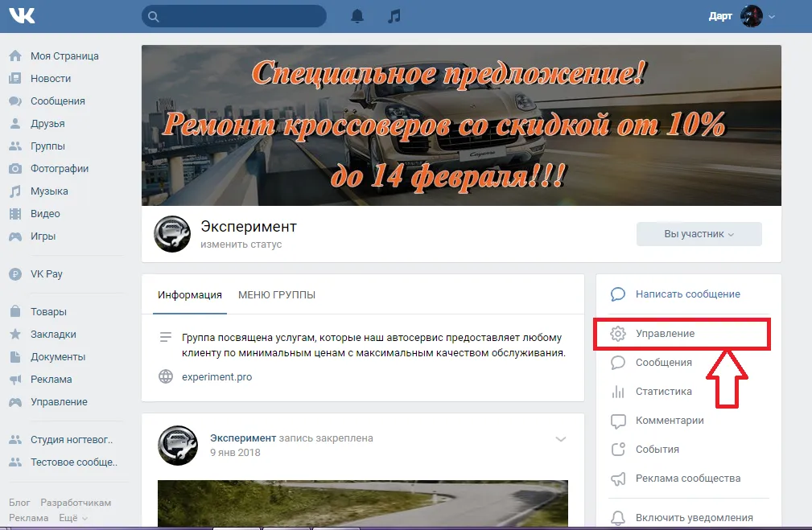Click the Новости newspaper icon

click(15, 78)
